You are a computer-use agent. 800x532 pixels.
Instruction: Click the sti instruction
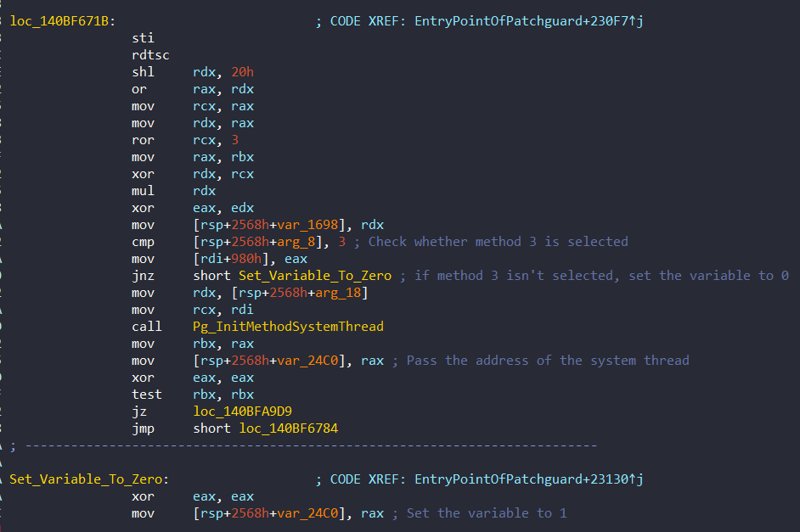[143, 38]
